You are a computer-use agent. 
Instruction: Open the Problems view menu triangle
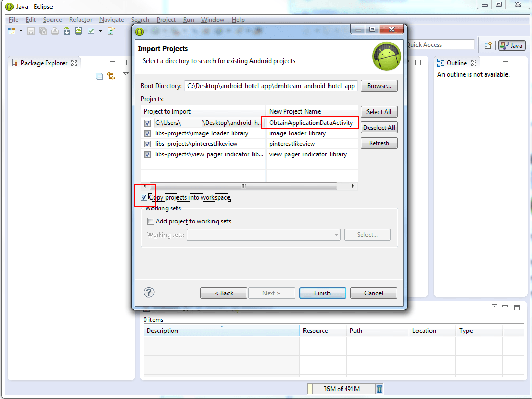click(x=495, y=306)
